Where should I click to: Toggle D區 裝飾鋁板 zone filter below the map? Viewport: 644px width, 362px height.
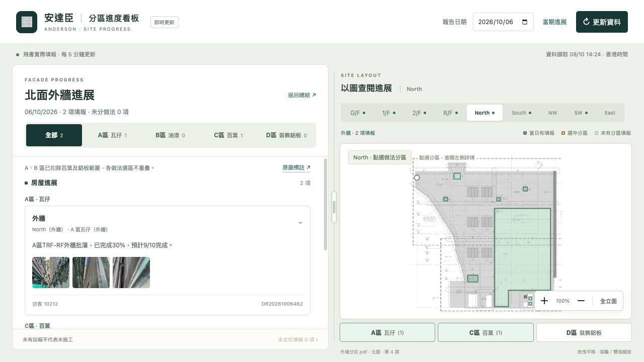click(x=584, y=333)
